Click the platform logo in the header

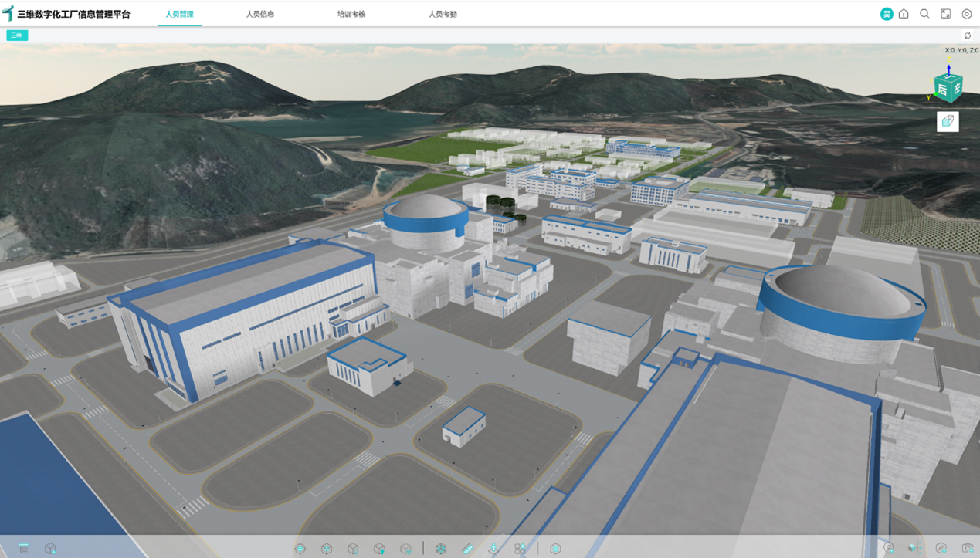(x=8, y=14)
